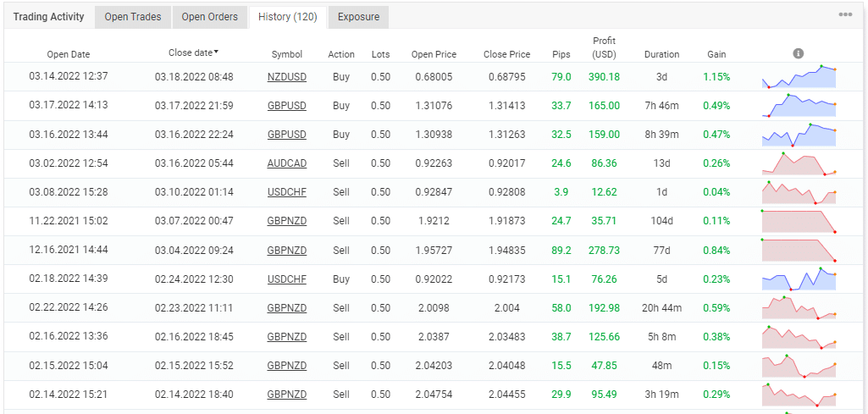
Task: Open the Exposure tab
Action: (358, 17)
